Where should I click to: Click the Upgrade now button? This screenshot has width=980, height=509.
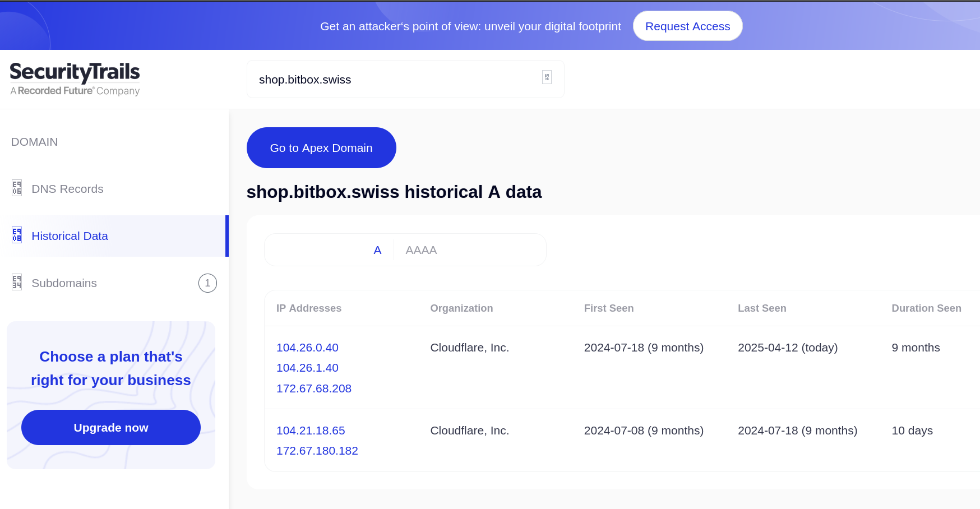(111, 427)
